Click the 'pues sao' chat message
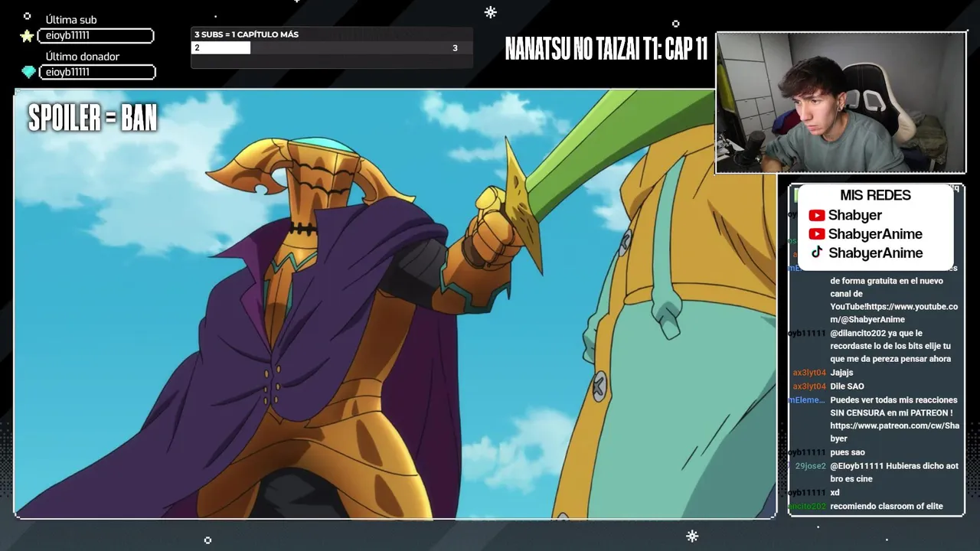 [x=848, y=452]
